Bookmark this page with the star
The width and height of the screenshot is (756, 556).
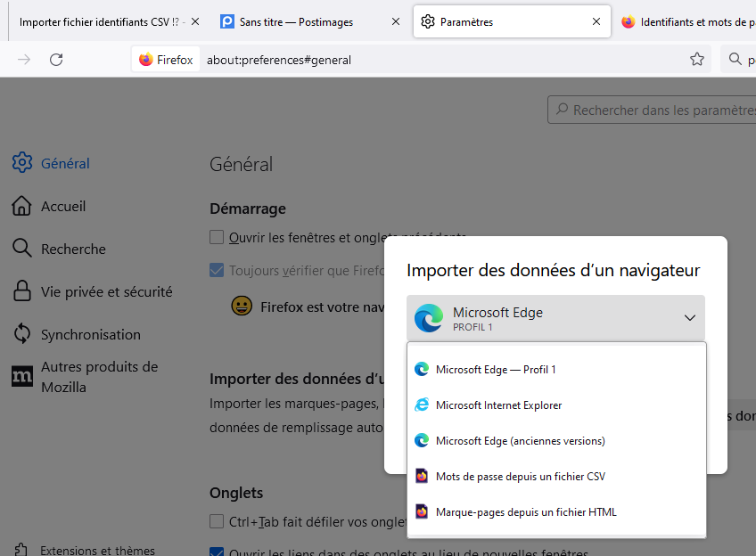point(696,60)
